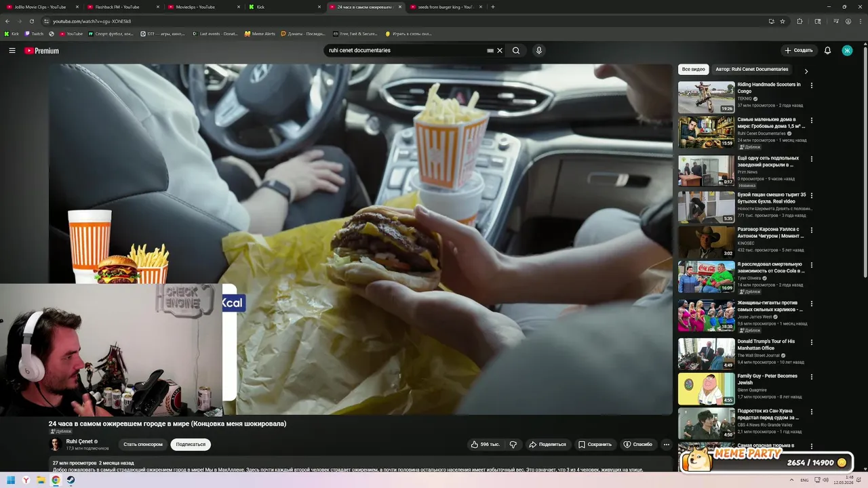Screen dimensions: 868x488
Task: Open the Chrome extensions puzzle icon
Action: (800, 21)
